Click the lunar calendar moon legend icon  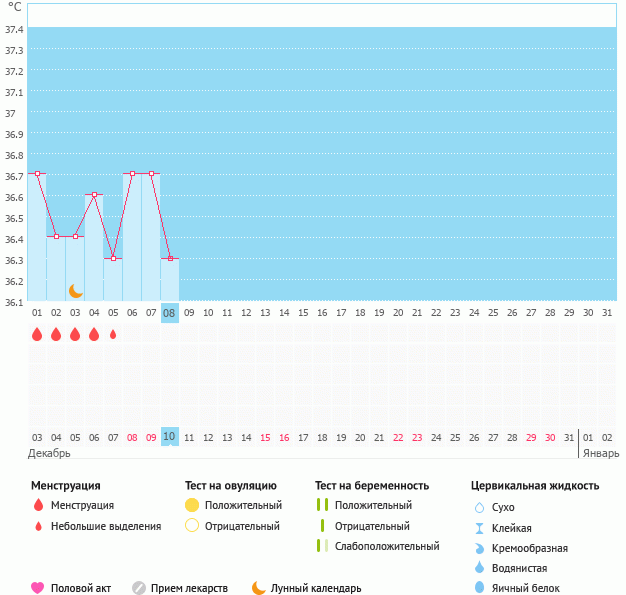pos(259,588)
